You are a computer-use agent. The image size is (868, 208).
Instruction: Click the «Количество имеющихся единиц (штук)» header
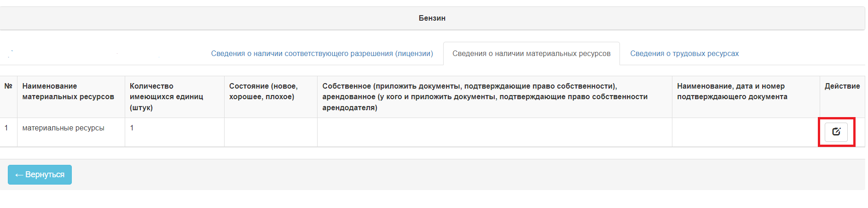(166, 97)
